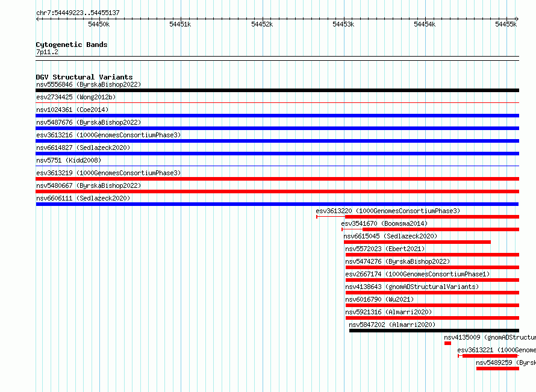Click the 54455k ruler position
The image size is (536, 392).
click(x=506, y=24)
